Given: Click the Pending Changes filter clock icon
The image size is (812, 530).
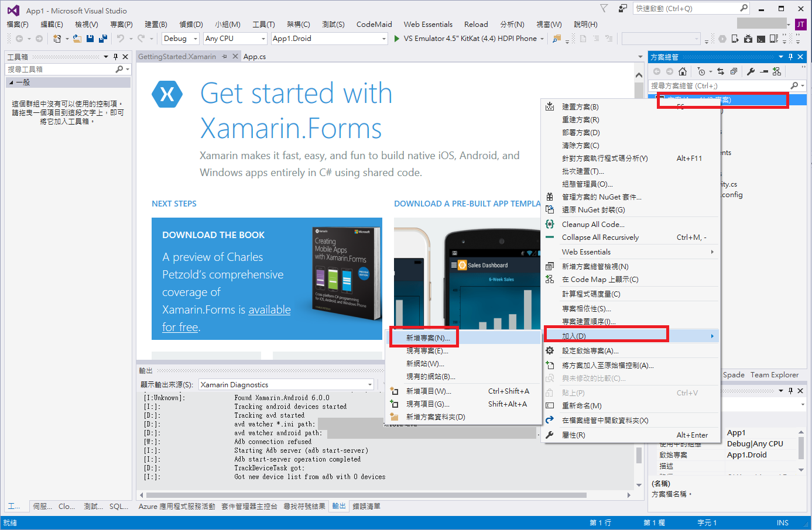Looking at the screenshot, I should tap(701, 71).
